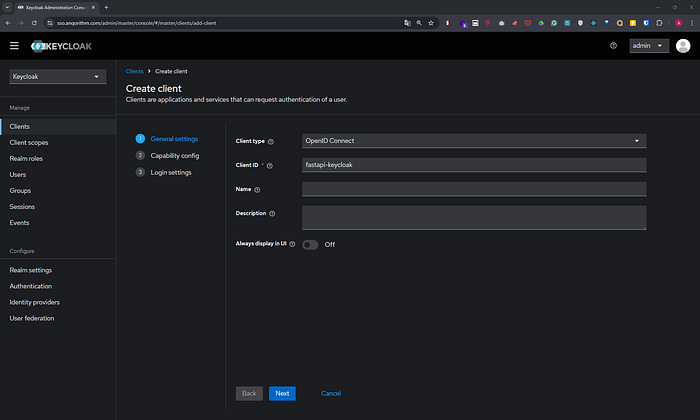Click the Pocket extension icon

click(x=528, y=23)
